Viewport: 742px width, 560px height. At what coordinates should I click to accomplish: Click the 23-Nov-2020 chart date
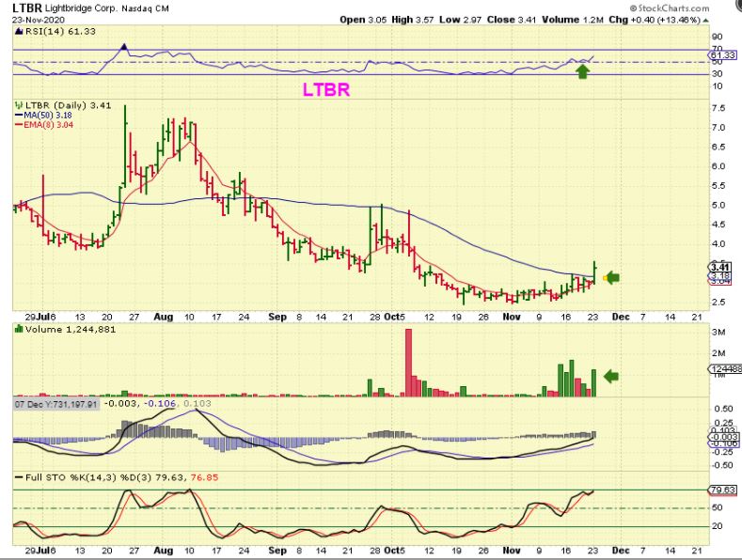tap(38, 20)
